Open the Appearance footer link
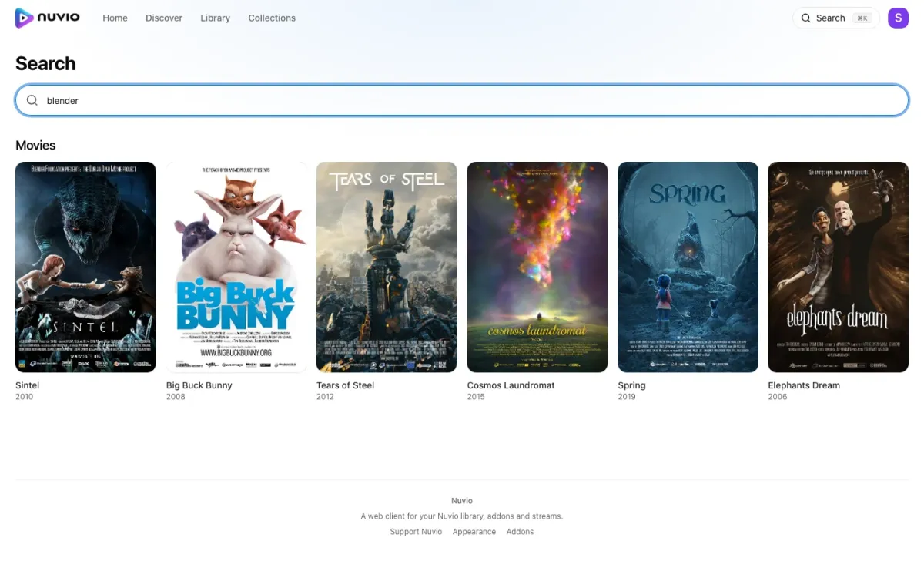The image size is (924, 578). (x=474, y=532)
